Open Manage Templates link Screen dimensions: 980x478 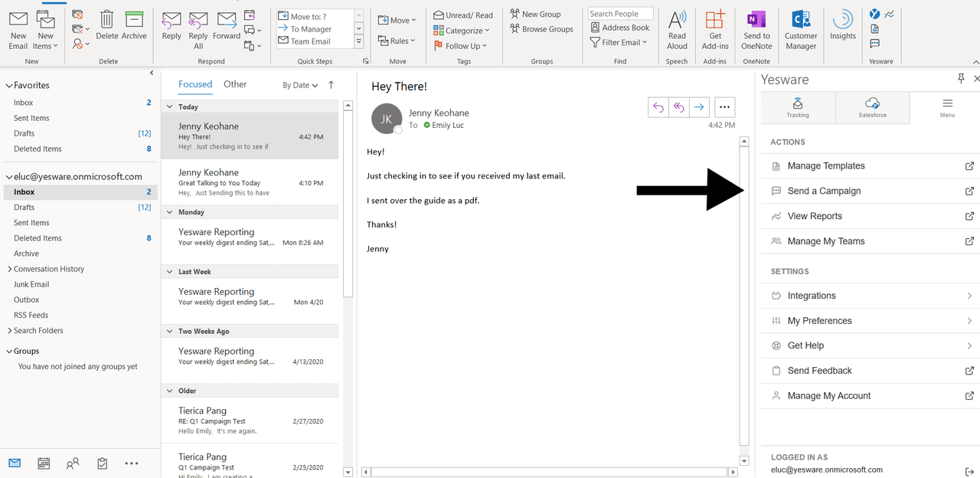click(826, 165)
